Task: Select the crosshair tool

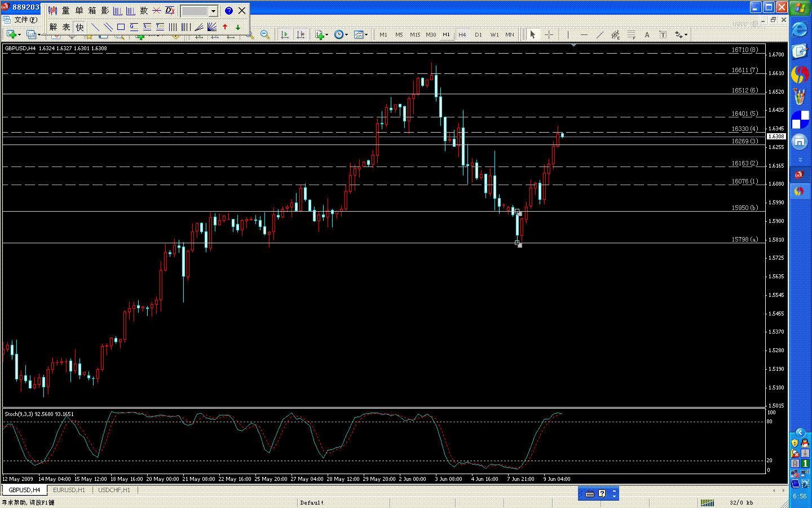Action: (x=549, y=34)
